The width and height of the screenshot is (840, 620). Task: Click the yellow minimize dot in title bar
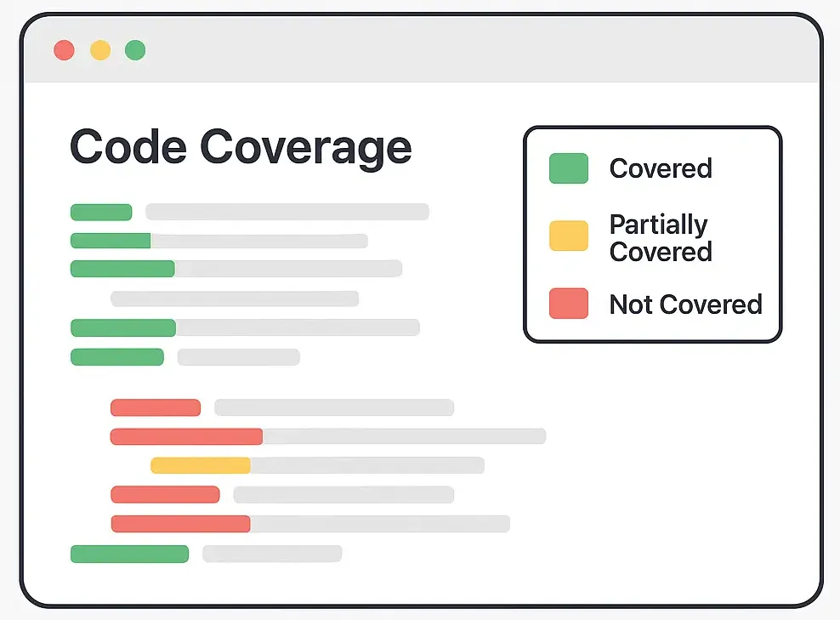point(100,50)
